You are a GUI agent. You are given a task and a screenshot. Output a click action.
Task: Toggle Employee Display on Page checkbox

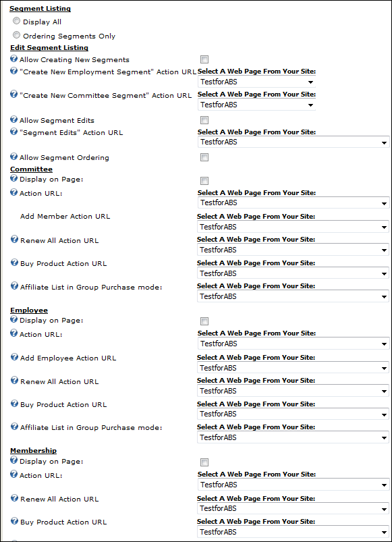[x=204, y=321]
